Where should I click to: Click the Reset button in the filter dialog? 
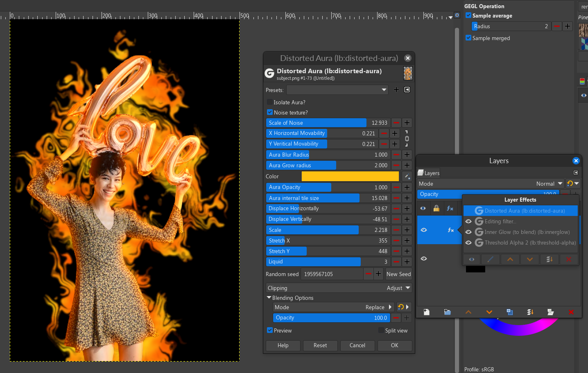(x=320, y=346)
